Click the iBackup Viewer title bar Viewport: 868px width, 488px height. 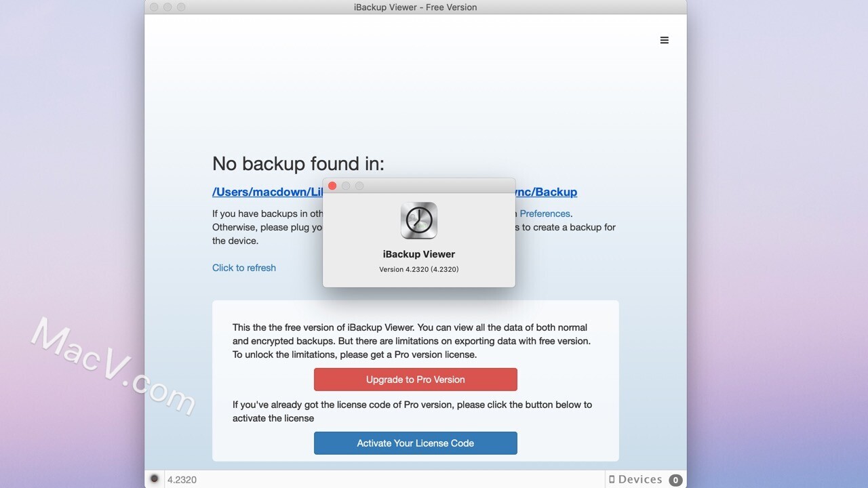[x=414, y=7]
